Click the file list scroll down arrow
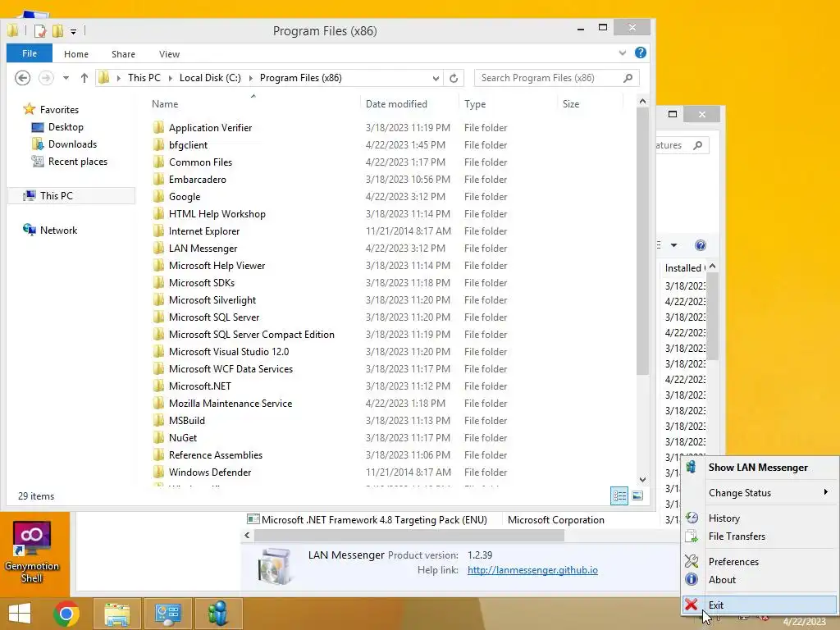840x630 pixels. (642, 480)
